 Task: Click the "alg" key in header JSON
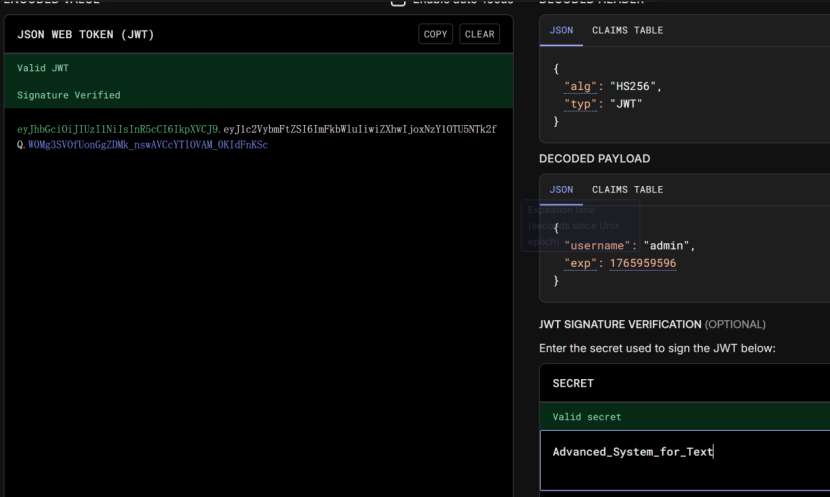(578, 86)
